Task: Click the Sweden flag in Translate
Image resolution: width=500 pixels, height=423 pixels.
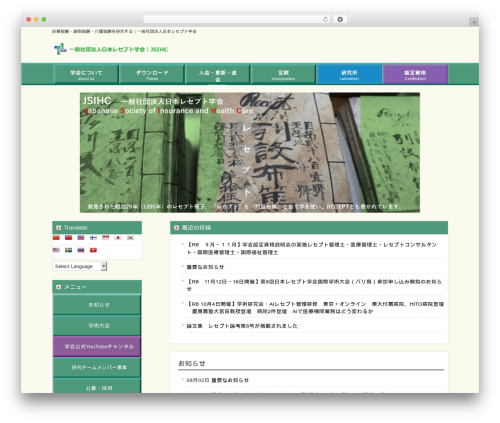Action: [x=68, y=250]
